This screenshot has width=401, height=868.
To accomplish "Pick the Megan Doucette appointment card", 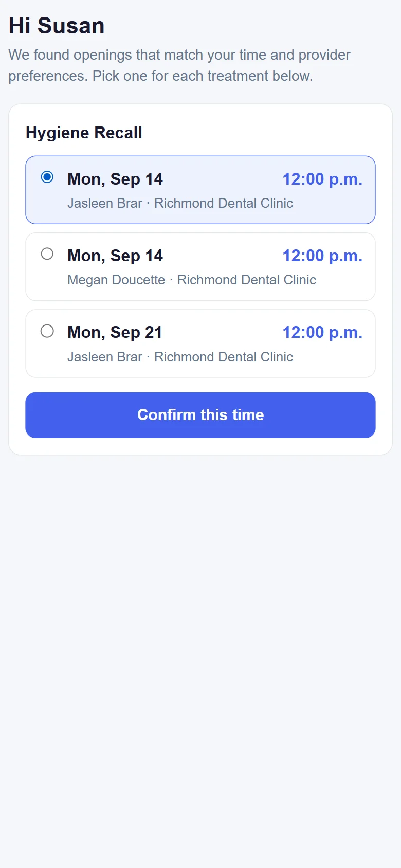I will [x=200, y=267].
